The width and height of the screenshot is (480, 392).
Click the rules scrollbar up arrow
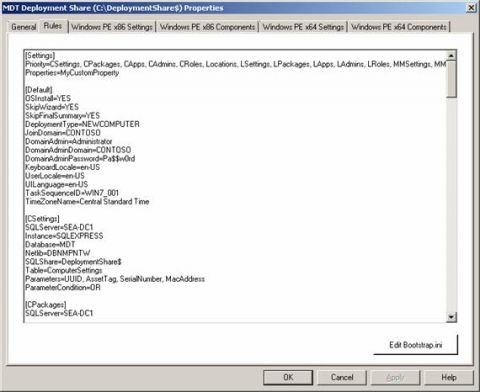pos(451,56)
